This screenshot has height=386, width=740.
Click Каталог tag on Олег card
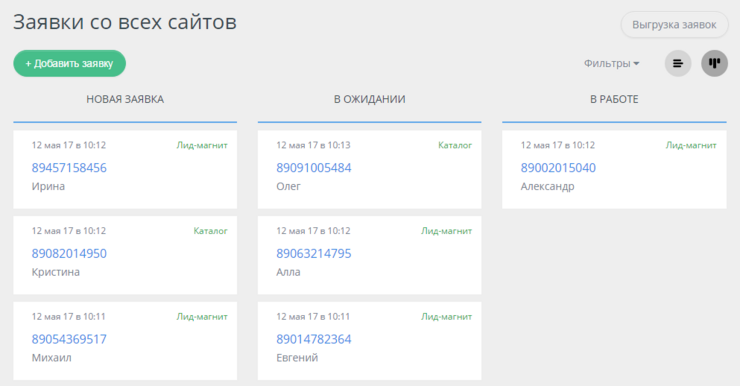tap(455, 145)
